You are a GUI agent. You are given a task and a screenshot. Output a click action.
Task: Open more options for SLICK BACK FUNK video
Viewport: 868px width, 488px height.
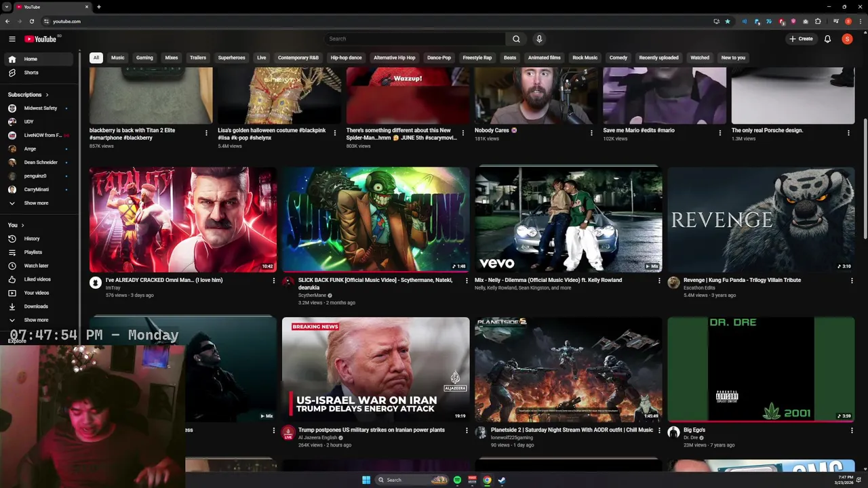pos(467,281)
